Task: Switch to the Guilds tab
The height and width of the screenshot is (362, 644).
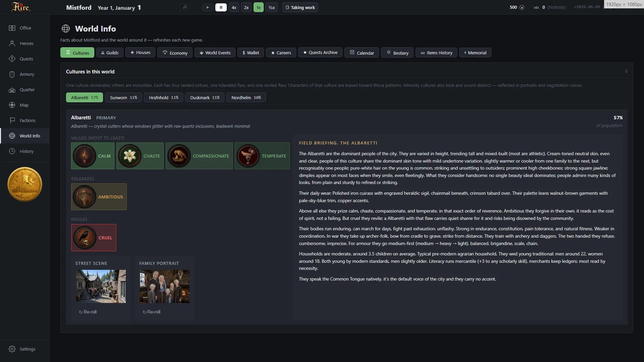Action: [x=110, y=53]
